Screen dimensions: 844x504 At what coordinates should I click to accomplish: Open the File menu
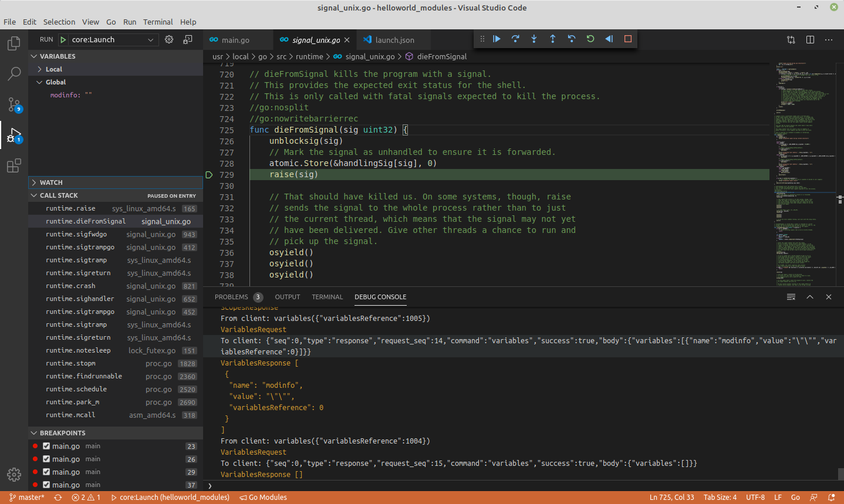[10, 22]
